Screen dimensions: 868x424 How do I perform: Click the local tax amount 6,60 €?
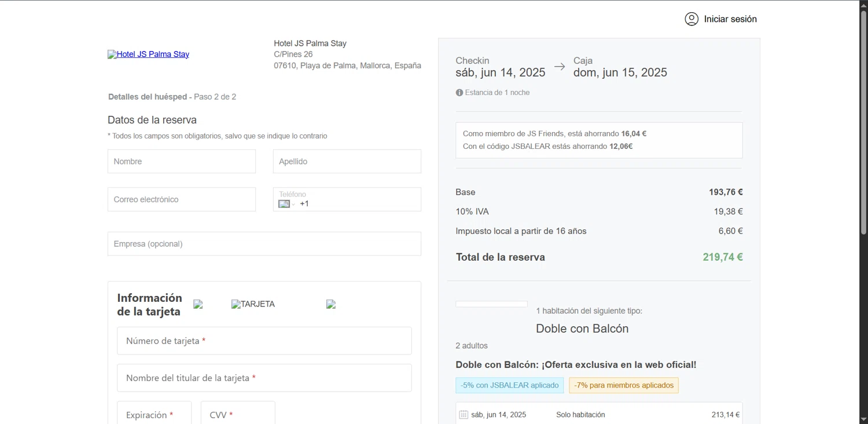click(730, 231)
